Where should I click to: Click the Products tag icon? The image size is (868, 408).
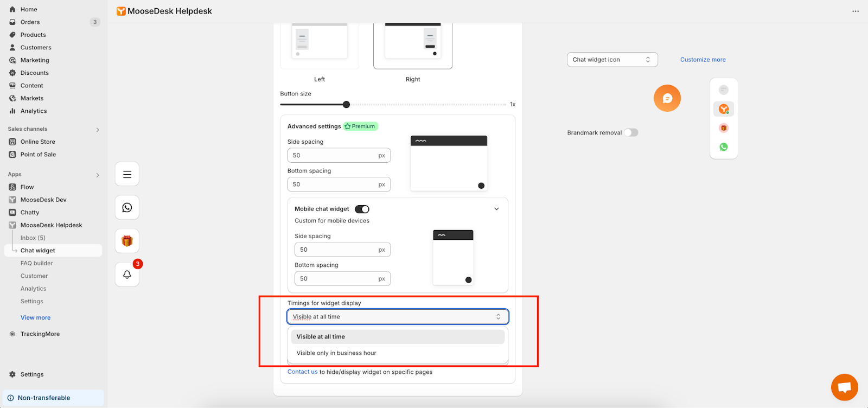(12, 35)
